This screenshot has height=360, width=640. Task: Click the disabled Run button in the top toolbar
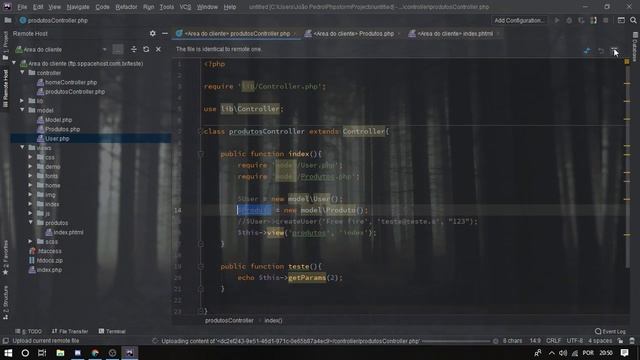(557, 20)
